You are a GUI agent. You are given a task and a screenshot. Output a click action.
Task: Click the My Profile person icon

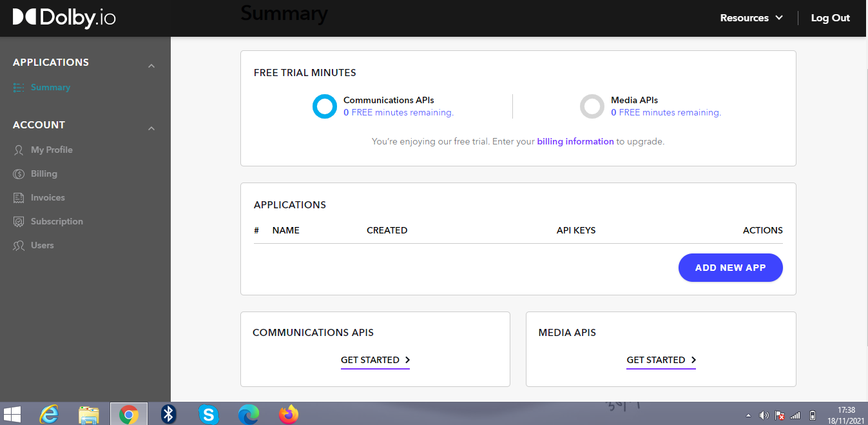(x=19, y=150)
